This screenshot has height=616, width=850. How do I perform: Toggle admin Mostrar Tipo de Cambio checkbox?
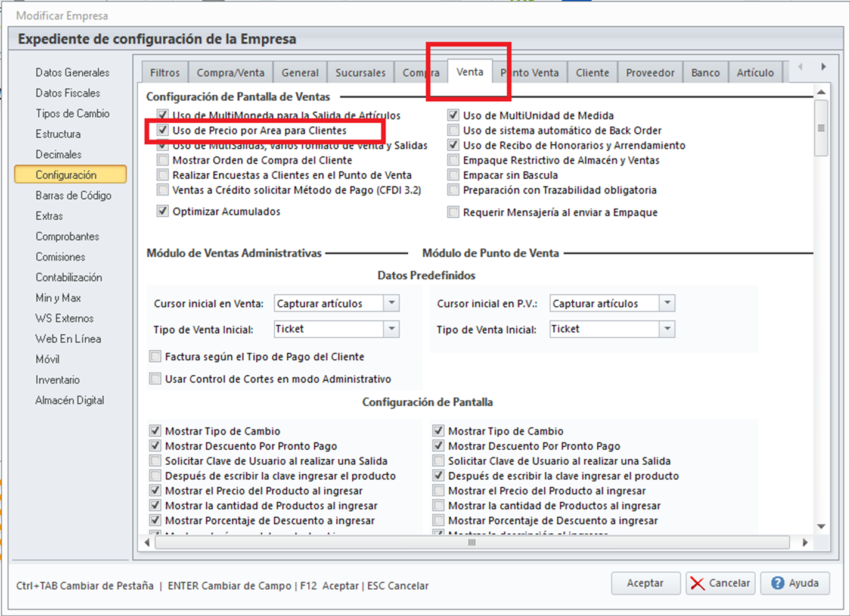tap(156, 431)
